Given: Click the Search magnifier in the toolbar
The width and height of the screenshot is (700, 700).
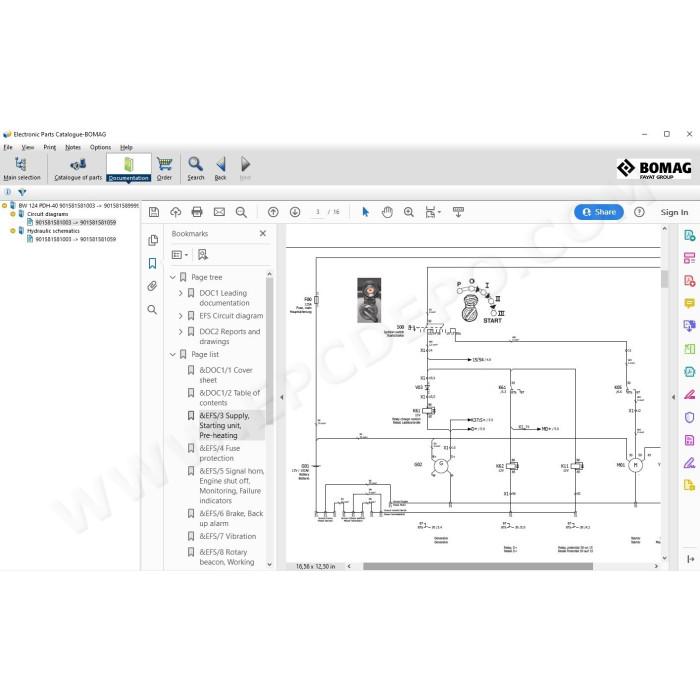Looking at the screenshot, I should [196, 168].
